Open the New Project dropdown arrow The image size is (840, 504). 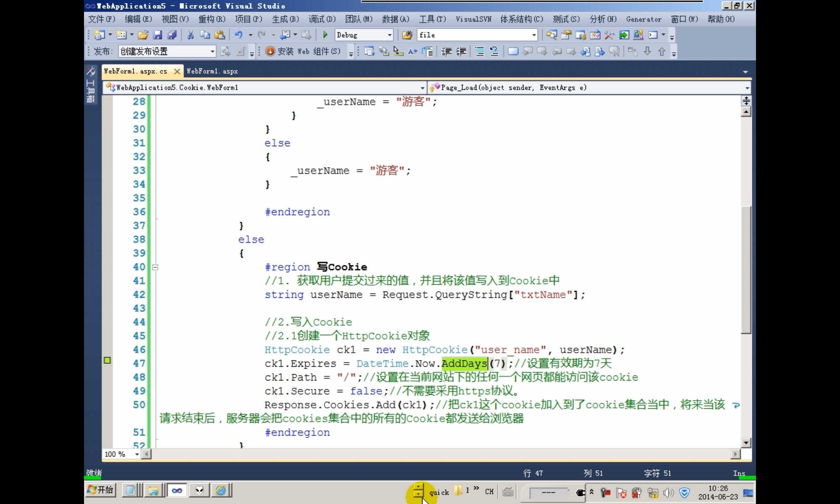pyautogui.click(x=110, y=35)
